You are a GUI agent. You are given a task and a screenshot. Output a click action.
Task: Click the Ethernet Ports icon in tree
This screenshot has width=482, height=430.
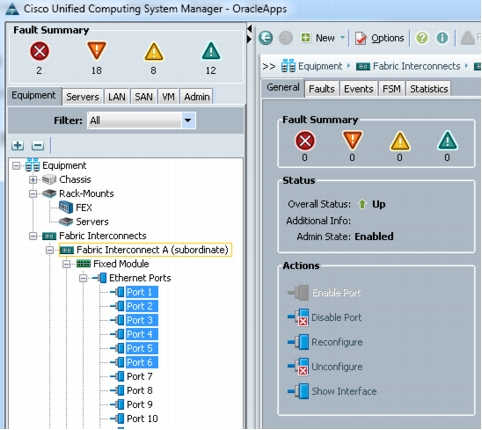point(100,277)
